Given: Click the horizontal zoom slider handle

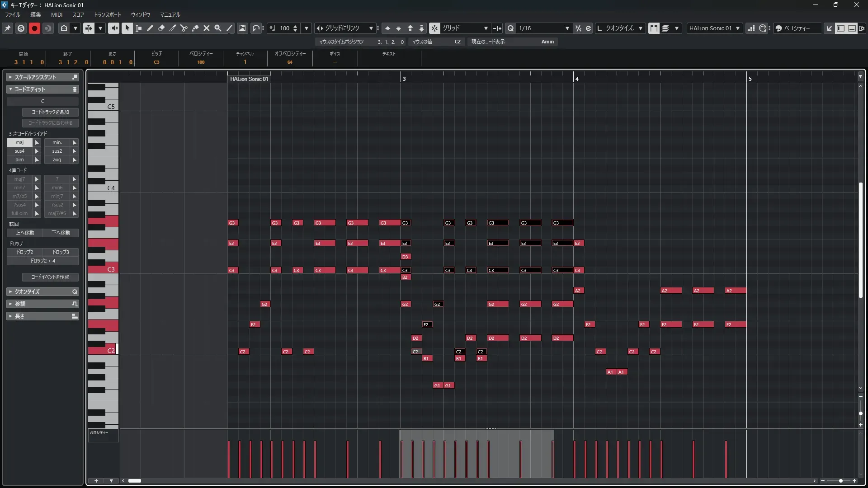Looking at the screenshot, I should pyautogui.click(x=840, y=481).
